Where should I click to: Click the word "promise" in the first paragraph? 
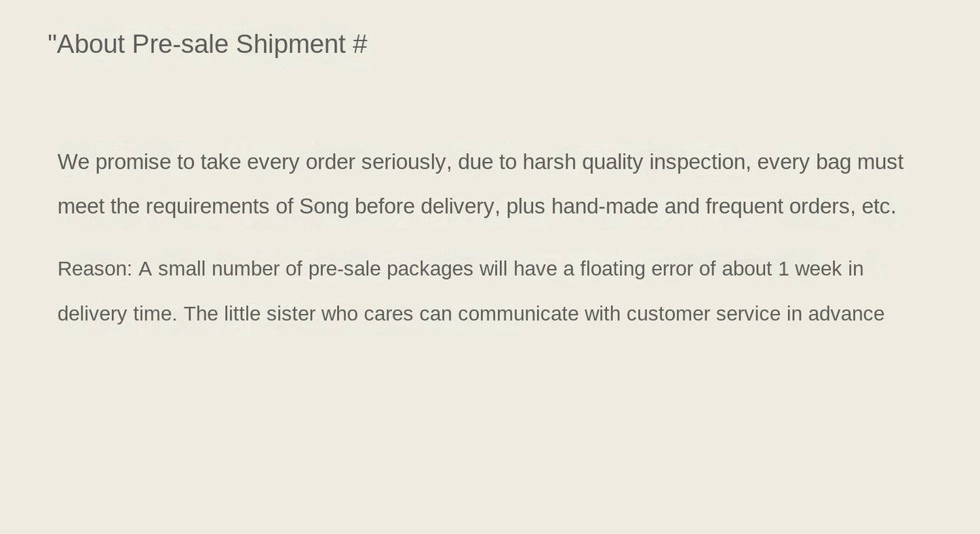click(133, 163)
